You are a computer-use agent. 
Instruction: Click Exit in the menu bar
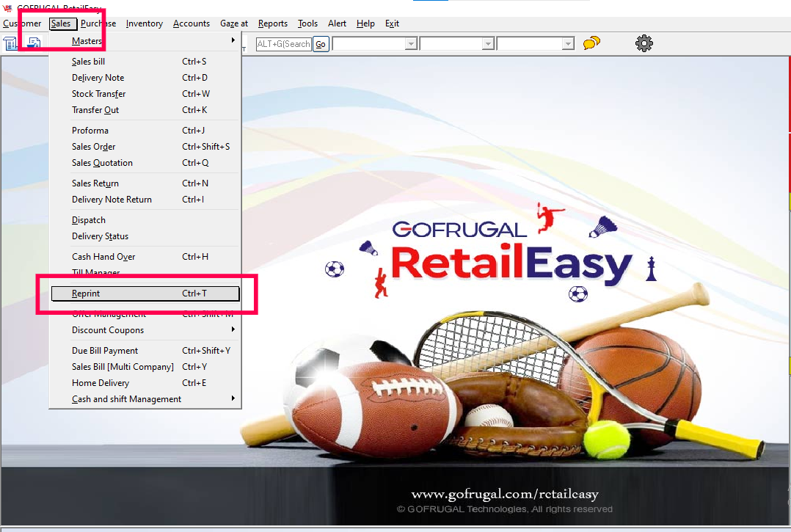(392, 23)
